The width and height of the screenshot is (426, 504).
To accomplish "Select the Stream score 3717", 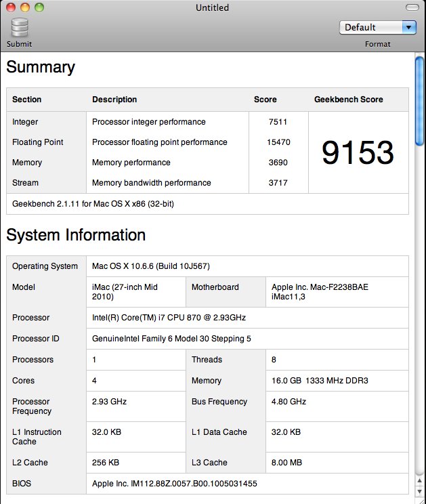I will (278, 183).
